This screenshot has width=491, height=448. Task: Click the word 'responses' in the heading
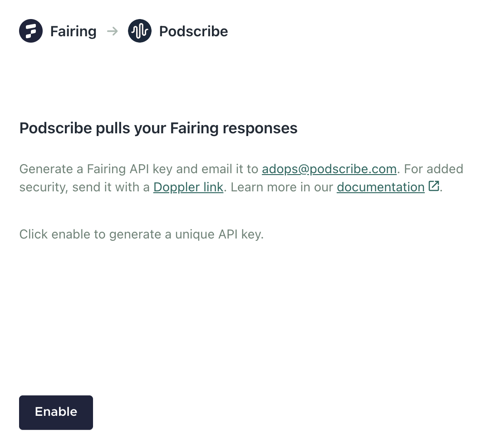[x=260, y=128]
